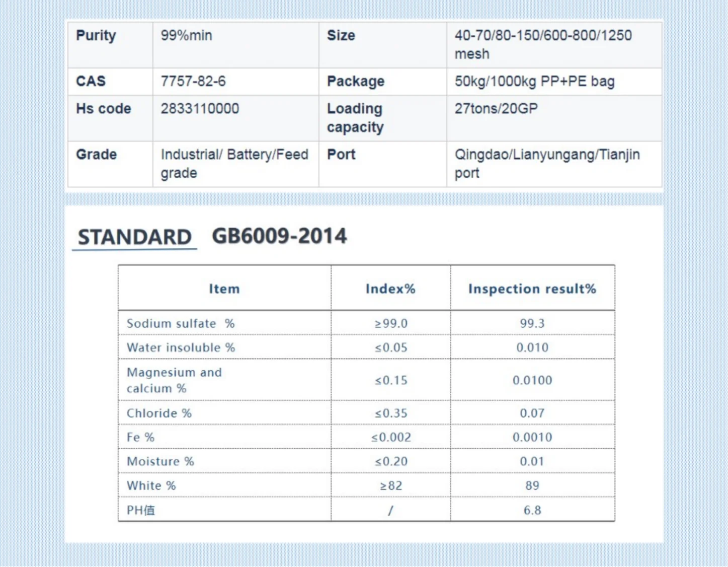Click the 'Moisture %' row label
Image resolution: width=728 pixels, height=567 pixels.
[160, 461]
